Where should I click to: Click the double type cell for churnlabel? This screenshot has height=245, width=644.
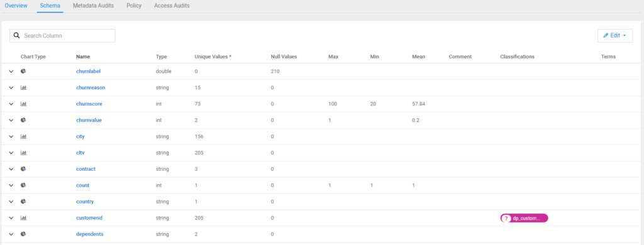pyautogui.click(x=164, y=71)
